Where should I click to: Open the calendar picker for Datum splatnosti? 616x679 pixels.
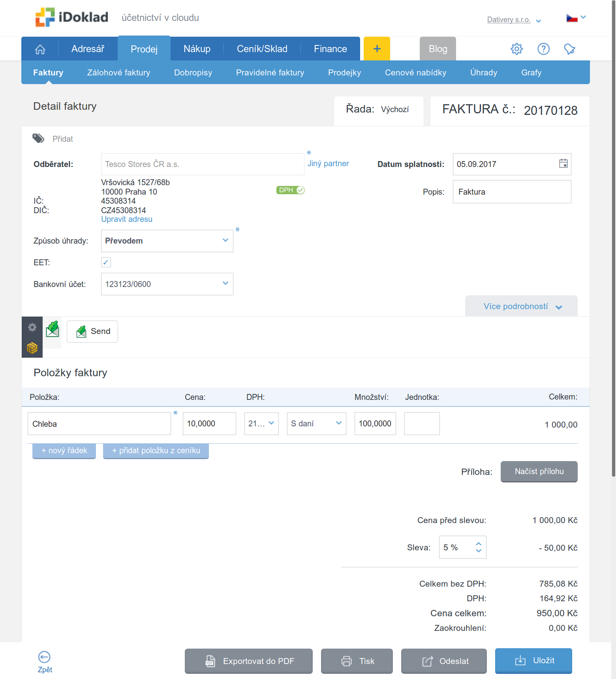point(563,164)
